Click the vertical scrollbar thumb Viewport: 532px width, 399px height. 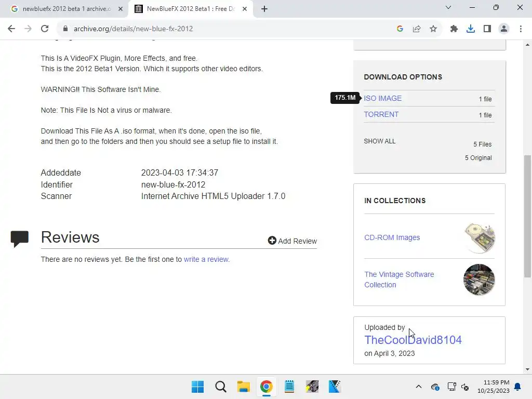pos(527,216)
